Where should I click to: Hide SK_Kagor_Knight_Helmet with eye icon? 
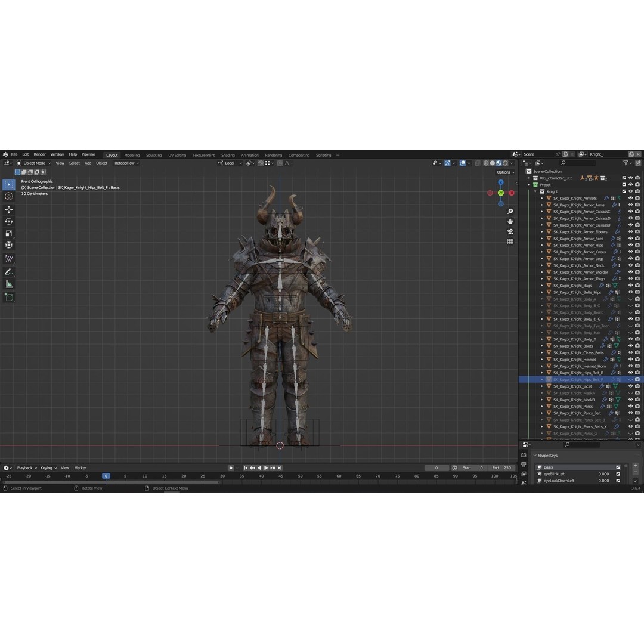(x=630, y=360)
